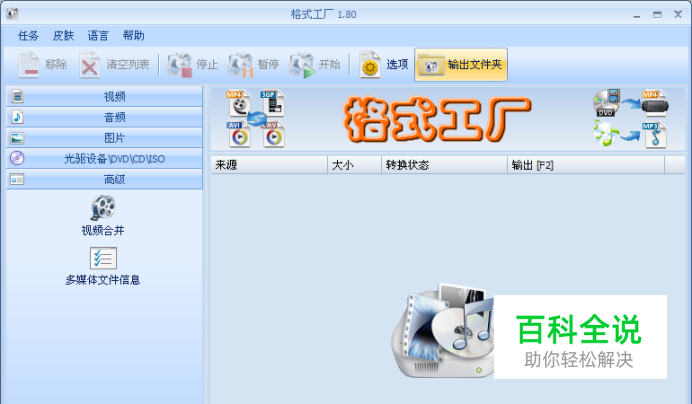Viewport: 692px width, 404px height.
Task: Click the app icon in title bar
Action: (12, 14)
